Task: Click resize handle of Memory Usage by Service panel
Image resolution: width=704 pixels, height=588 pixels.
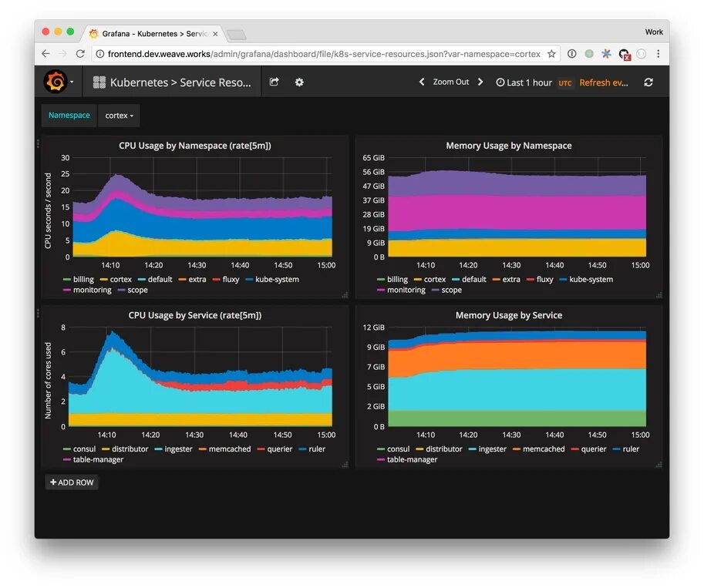Action: tap(659, 465)
